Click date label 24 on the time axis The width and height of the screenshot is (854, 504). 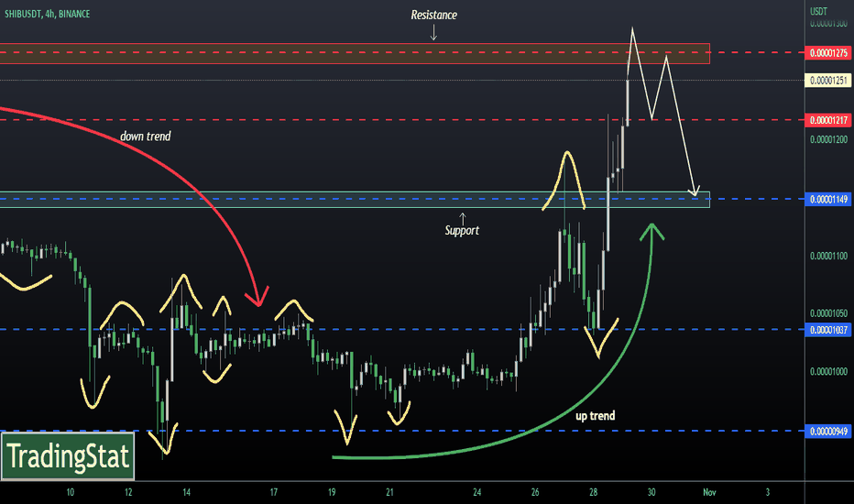pyautogui.click(x=477, y=492)
